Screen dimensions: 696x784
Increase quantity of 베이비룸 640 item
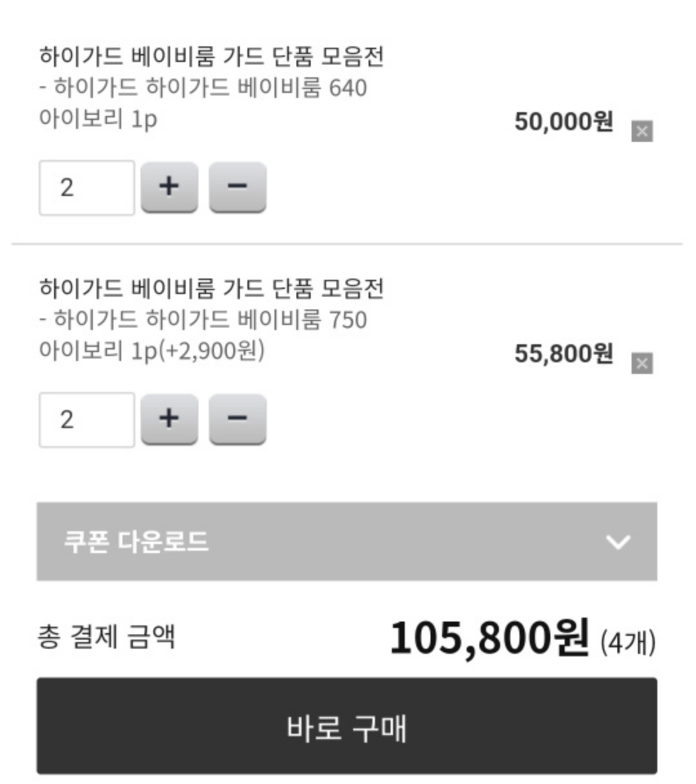169,187
